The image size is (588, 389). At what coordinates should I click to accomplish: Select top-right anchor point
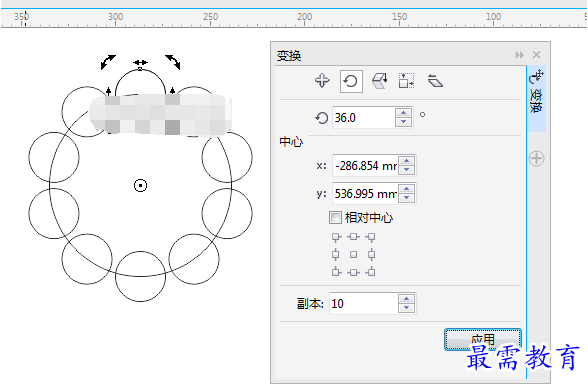[x=371, y=237]
